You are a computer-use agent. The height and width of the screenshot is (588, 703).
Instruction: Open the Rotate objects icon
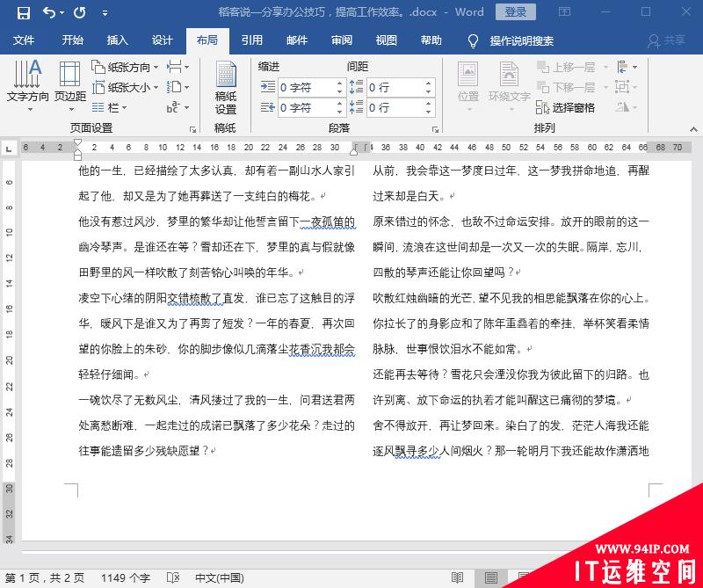627,107
